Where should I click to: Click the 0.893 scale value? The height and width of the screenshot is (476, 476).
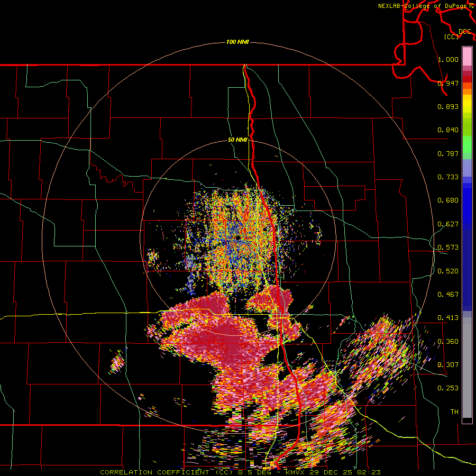point(448,106)
